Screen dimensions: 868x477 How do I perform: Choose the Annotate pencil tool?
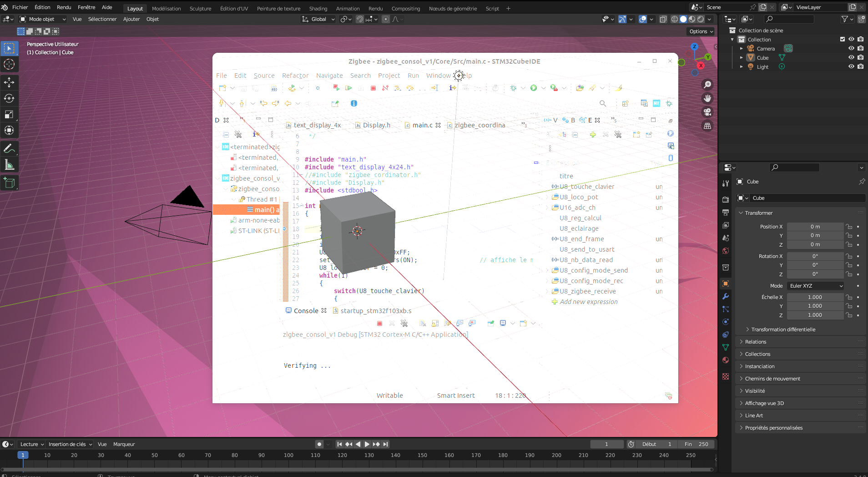click(9, 148)
